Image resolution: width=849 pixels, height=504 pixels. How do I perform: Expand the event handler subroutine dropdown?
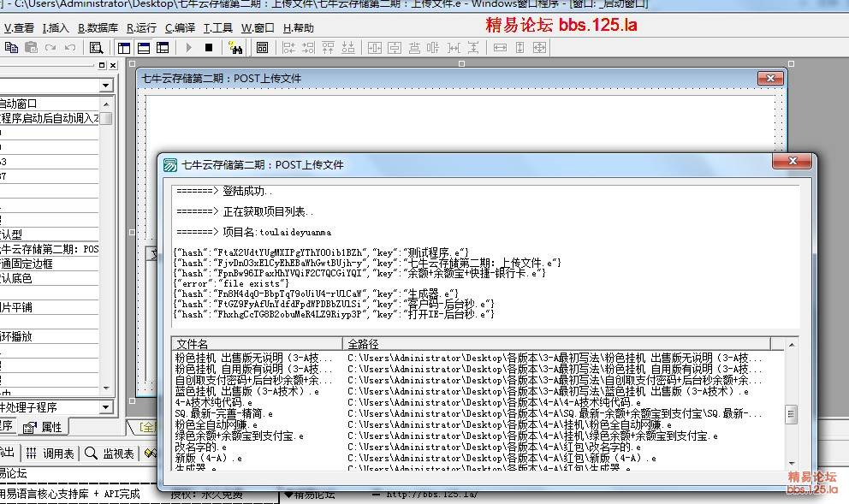point(105,407)
